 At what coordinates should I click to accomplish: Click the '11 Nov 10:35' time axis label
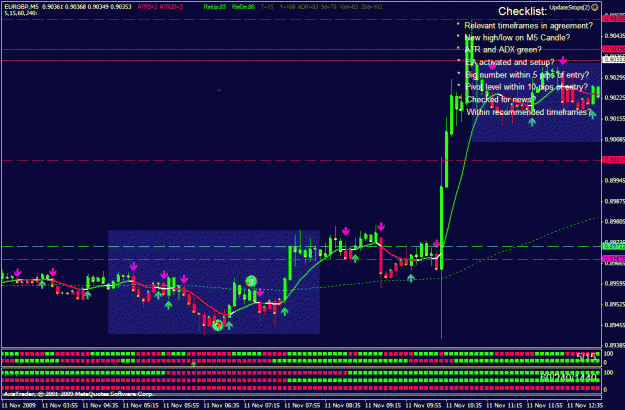pyautogui.click(x=464, y=406)
